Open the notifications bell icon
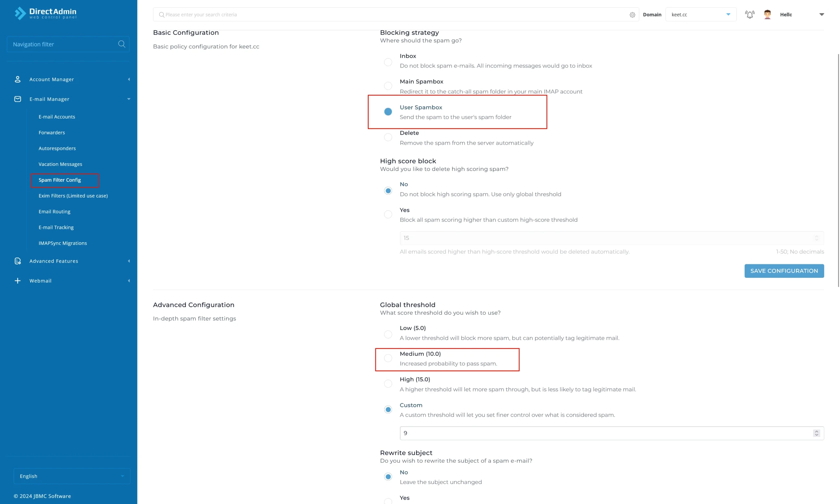The height and width of the screenshot is (504, 840). (x=749, y=14)
